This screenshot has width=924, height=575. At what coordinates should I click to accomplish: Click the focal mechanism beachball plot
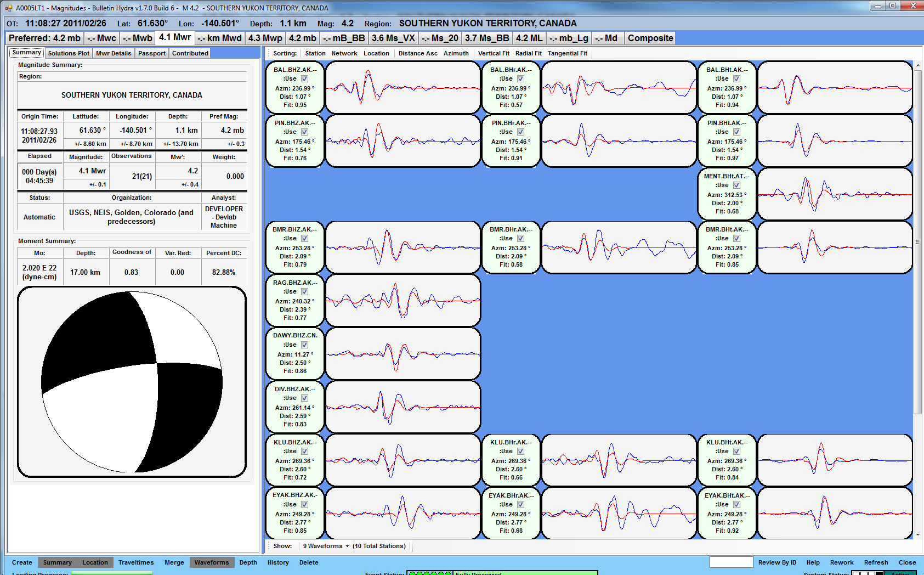point(132,382)
